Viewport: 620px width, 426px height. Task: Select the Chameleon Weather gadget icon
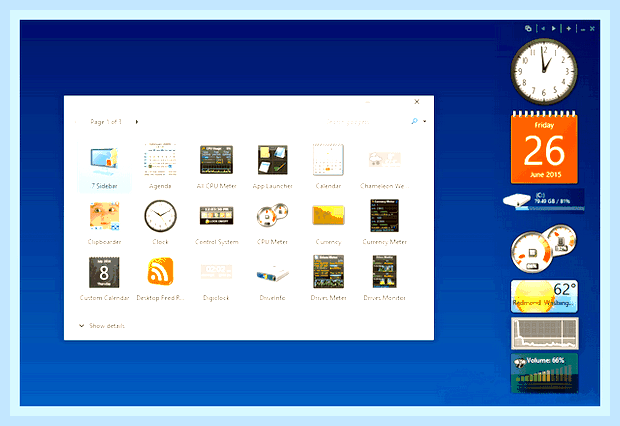384,159
